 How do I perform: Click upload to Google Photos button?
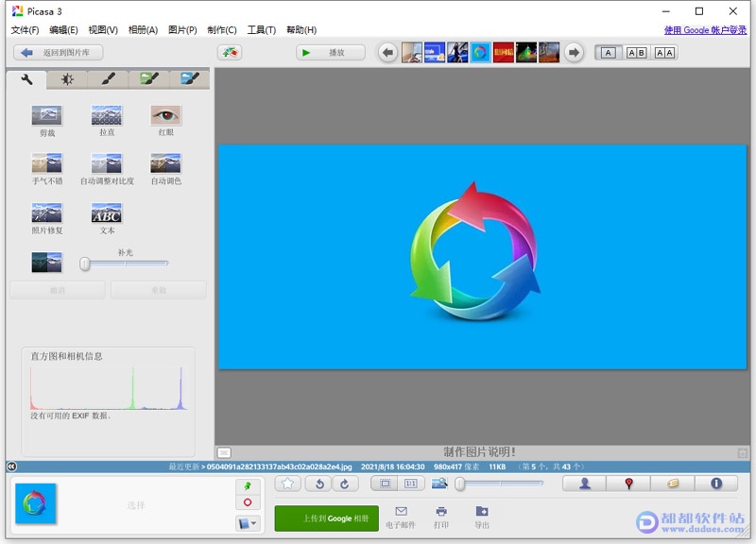coord(326,518)
